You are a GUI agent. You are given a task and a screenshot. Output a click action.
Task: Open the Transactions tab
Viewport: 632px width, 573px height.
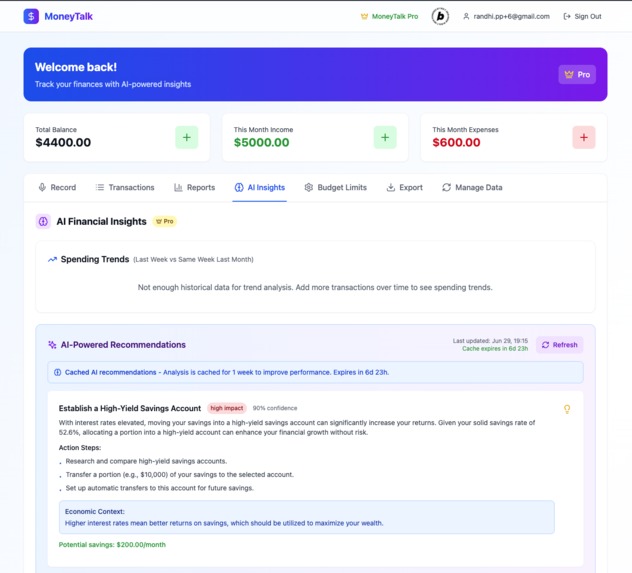pos(125,187)
